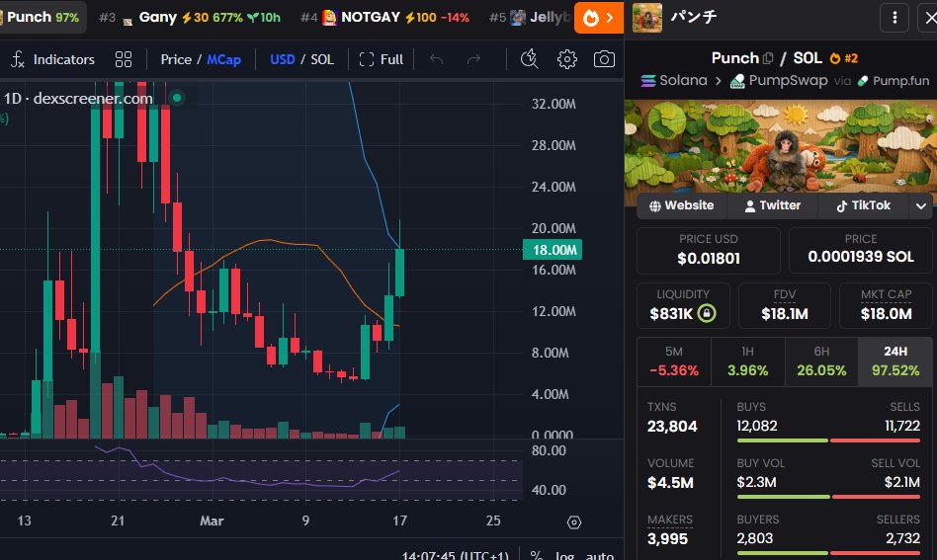
Task: Click the chart clock time display
Action: [455, 555]
